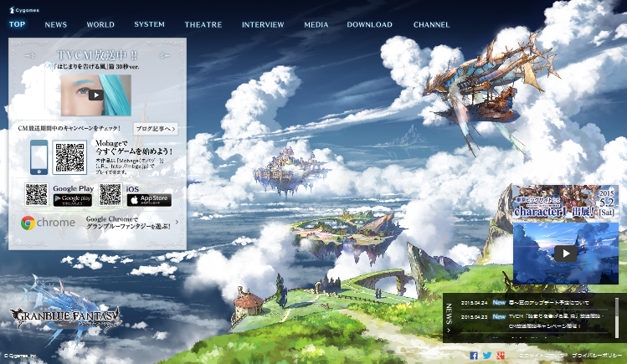Click the Google+ icon
This screenshot has width=627, height=364.
501,355
